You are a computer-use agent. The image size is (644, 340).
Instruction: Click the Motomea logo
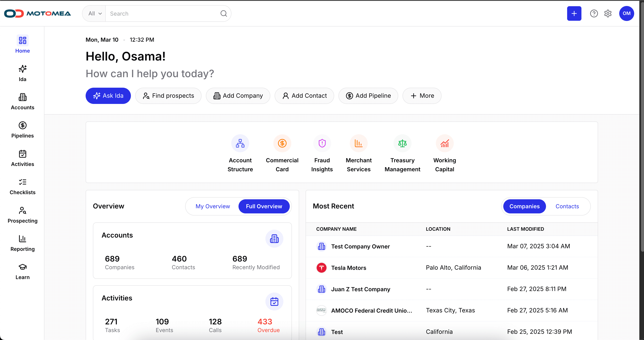38,13
